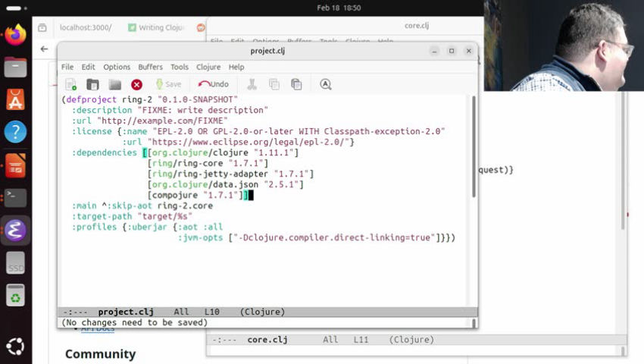
Task: Click the core.clj window title bar
Action: [417, 26]
